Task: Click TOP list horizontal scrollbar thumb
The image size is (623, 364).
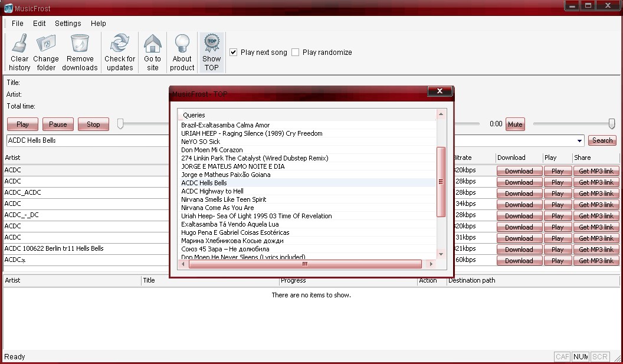Action: pyautogui.click(x=305, y=264)
